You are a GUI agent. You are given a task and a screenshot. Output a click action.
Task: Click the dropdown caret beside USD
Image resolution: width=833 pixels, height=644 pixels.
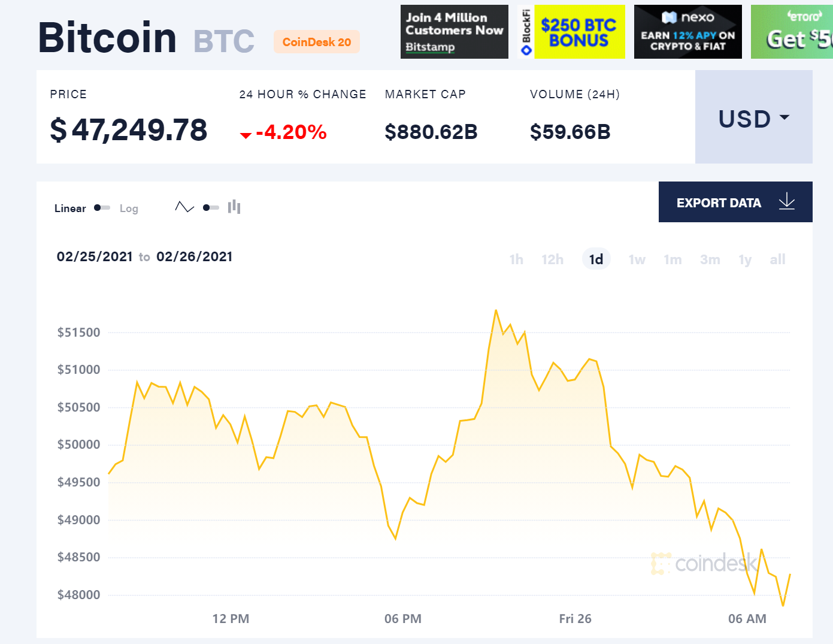784,117
